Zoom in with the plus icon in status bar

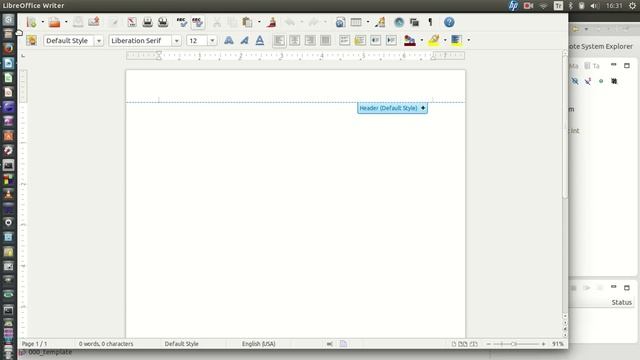543,344
